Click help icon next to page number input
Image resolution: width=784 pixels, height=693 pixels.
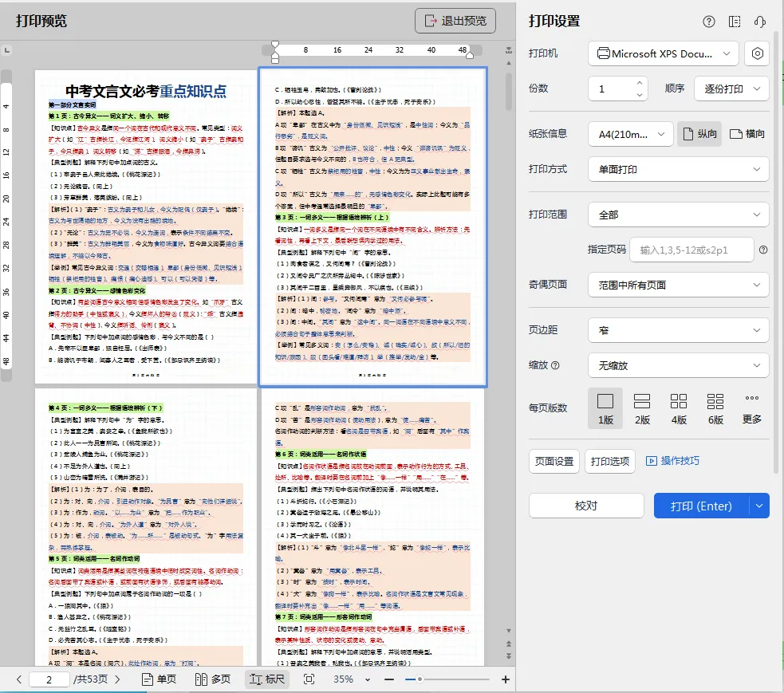[x=763, y=250]
